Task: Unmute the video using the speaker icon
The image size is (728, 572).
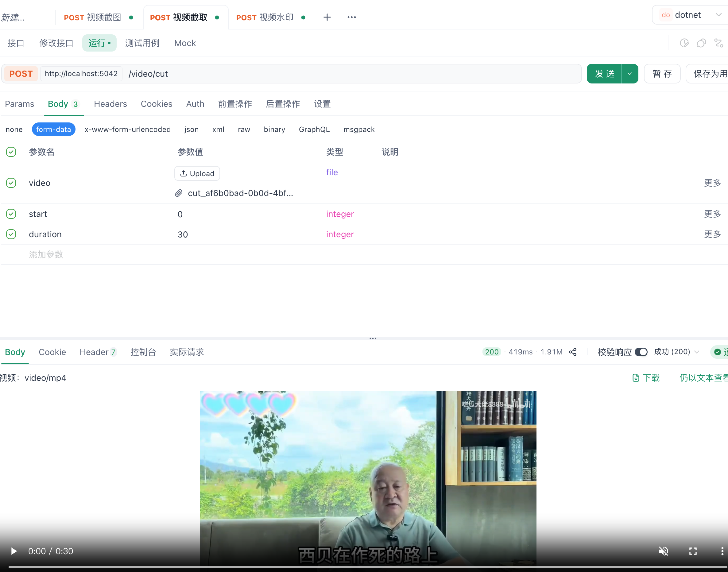Action: click(663, 551)
